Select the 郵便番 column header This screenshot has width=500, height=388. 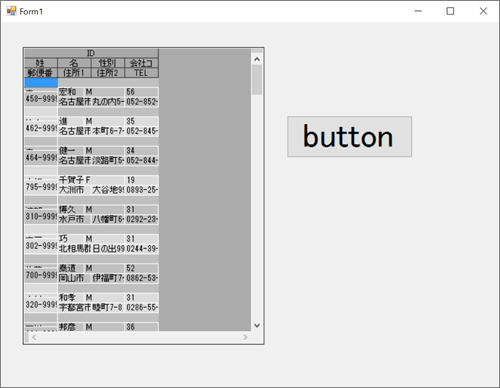(x=41, y=73)
